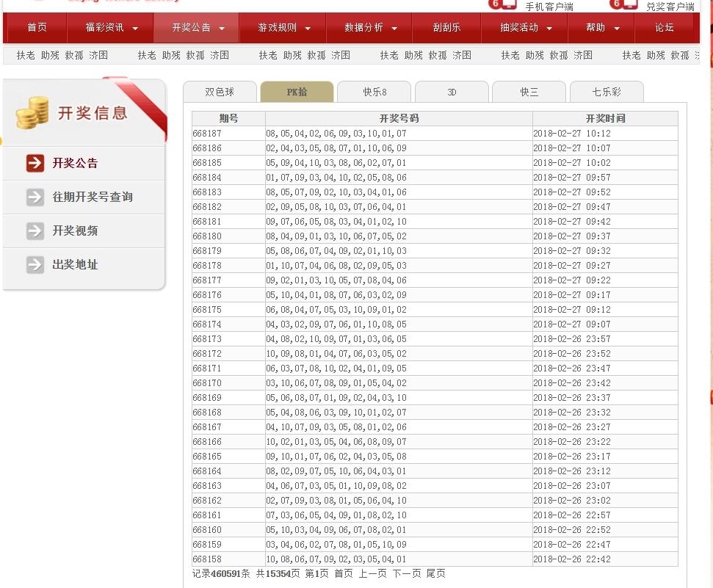Click the time 2018-02-27 09:07
Screen dimensions: 713x588
point(572,324)
